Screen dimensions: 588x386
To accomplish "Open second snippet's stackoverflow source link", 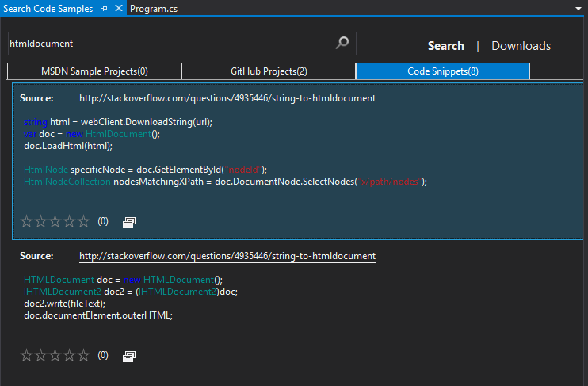I will [x=227, y=256].
